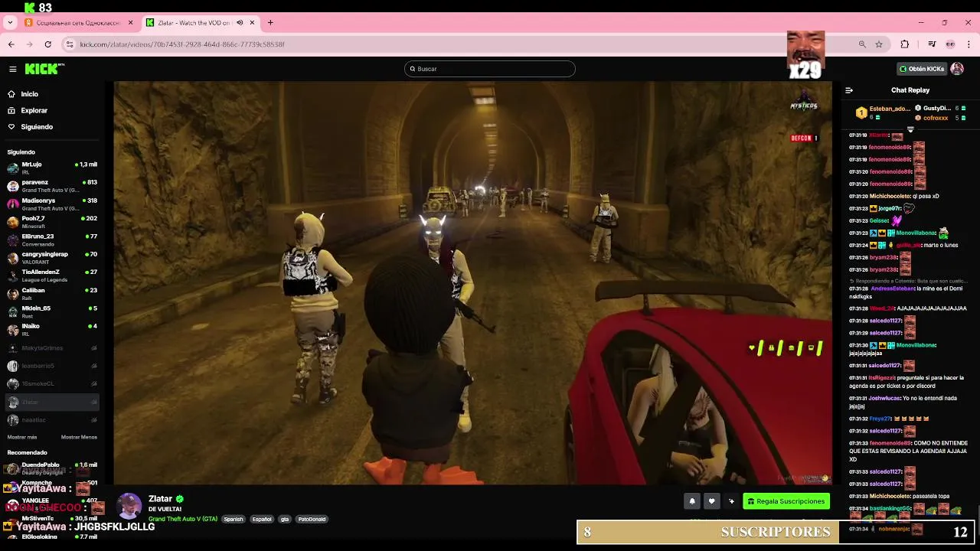Click the Español tag

(x=262, y=519)
